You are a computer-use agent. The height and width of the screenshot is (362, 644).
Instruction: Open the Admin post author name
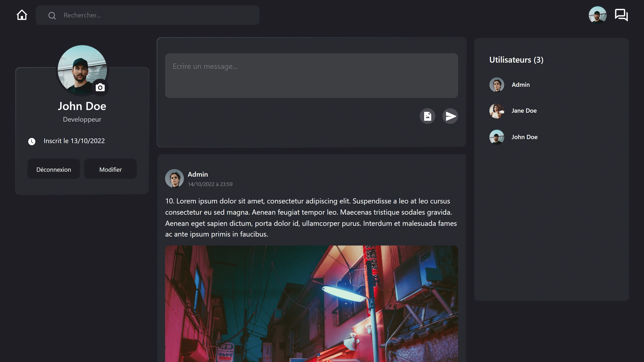tap(198, 174)
